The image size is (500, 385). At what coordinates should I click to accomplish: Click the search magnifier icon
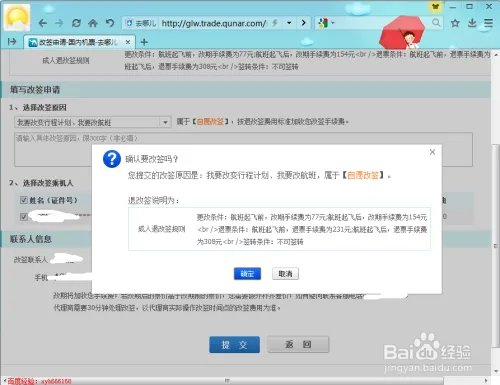[436, 23]
